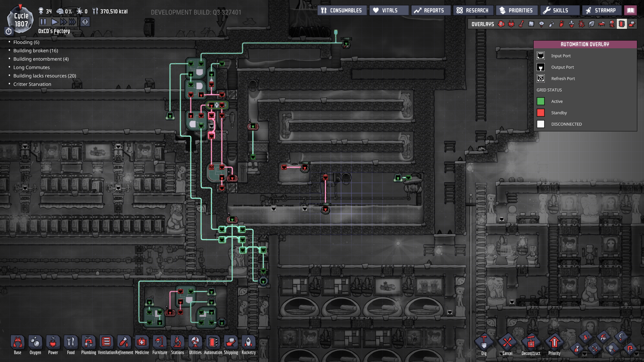The height and width of the screenshot is (362, 644).
Task: Toggle the Temperature overlay
Action: (x=521, y=24)
